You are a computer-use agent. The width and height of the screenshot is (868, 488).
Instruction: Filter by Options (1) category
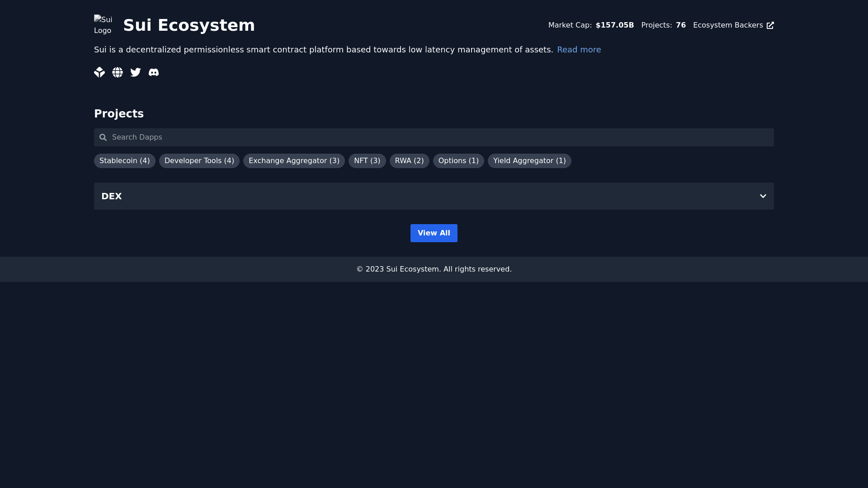pyautogui.click(x=458, y=161)
